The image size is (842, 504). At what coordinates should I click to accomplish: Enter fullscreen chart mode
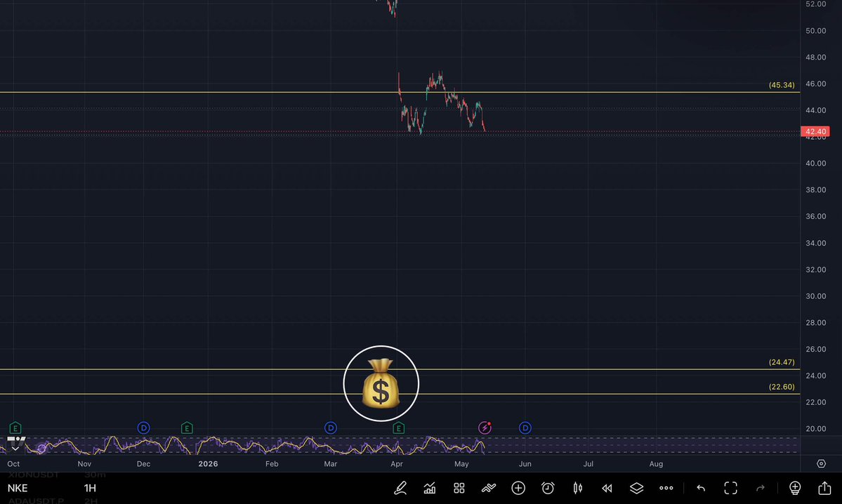pos(731,488)
